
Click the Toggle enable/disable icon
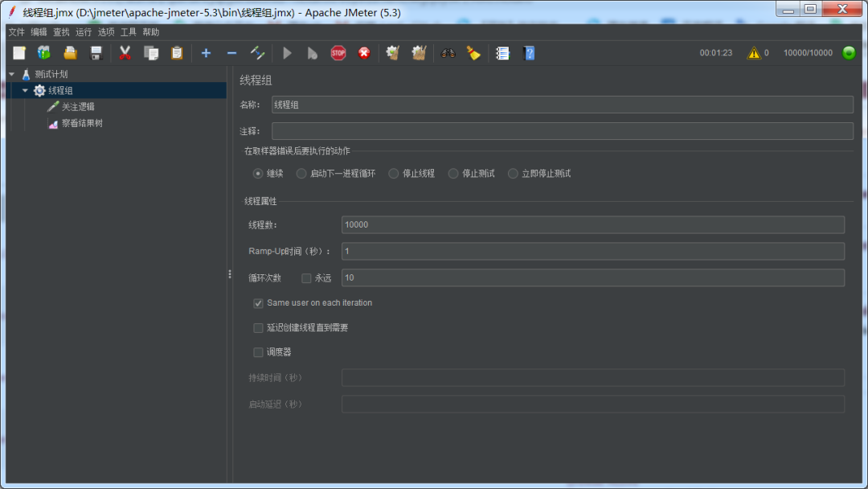(x=257, y=53)
